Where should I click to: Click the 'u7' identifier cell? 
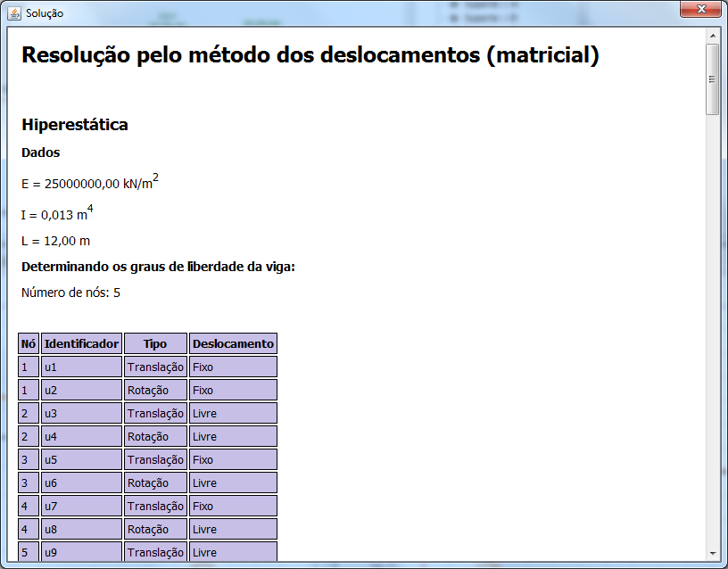(82, 506)
